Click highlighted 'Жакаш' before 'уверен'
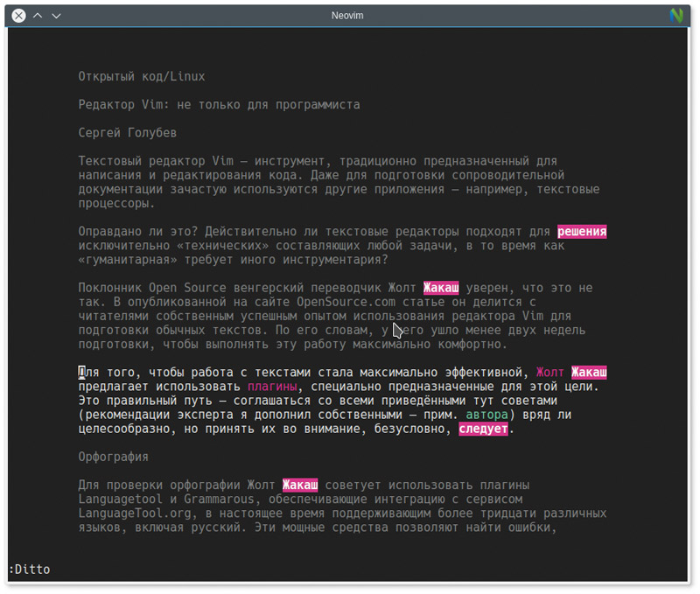 click(x=441, y=288)
